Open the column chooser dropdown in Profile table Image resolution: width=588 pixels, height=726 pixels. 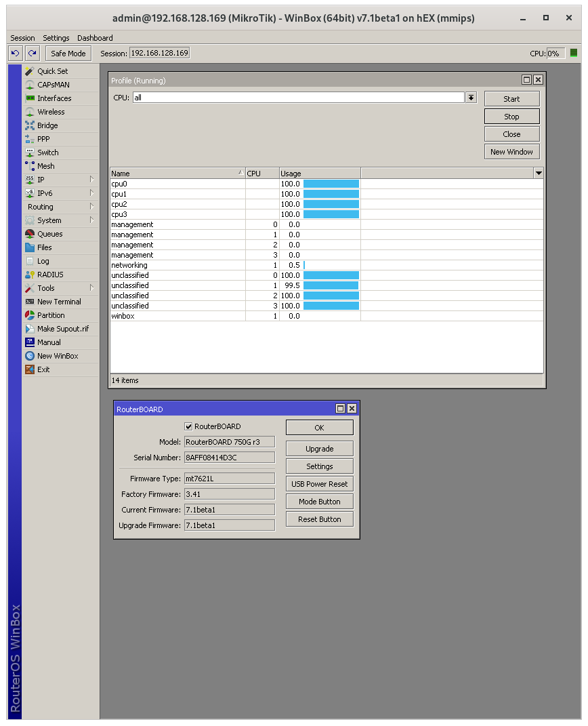tap(539, 173)
